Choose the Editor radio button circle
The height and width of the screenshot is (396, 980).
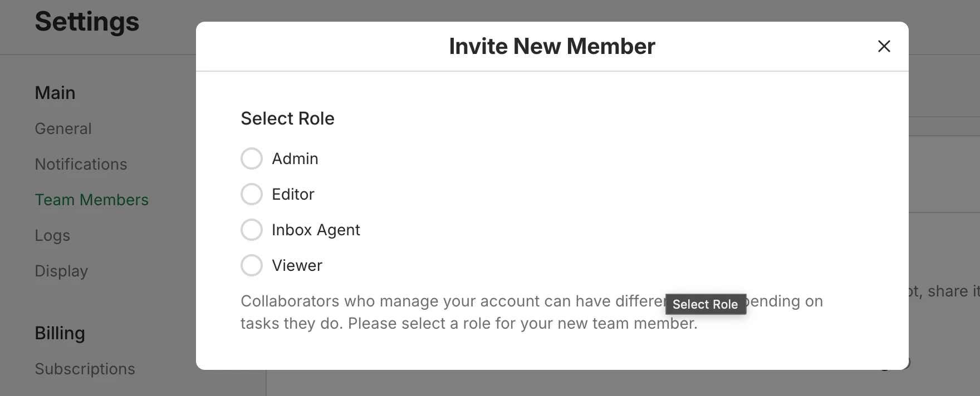click(252, 194)
